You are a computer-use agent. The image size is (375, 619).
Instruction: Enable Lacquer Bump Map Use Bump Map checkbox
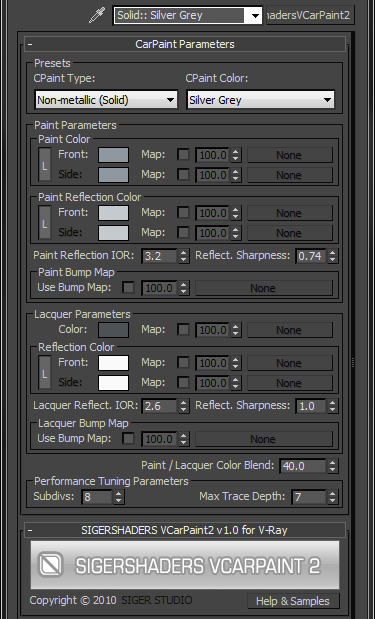[x=128, y=438]
